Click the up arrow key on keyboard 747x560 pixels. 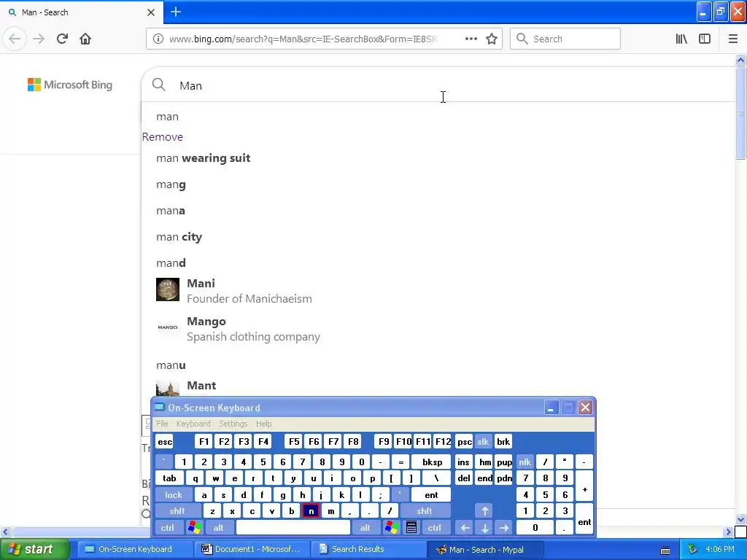pyautogui.click(x=484, y=511)
